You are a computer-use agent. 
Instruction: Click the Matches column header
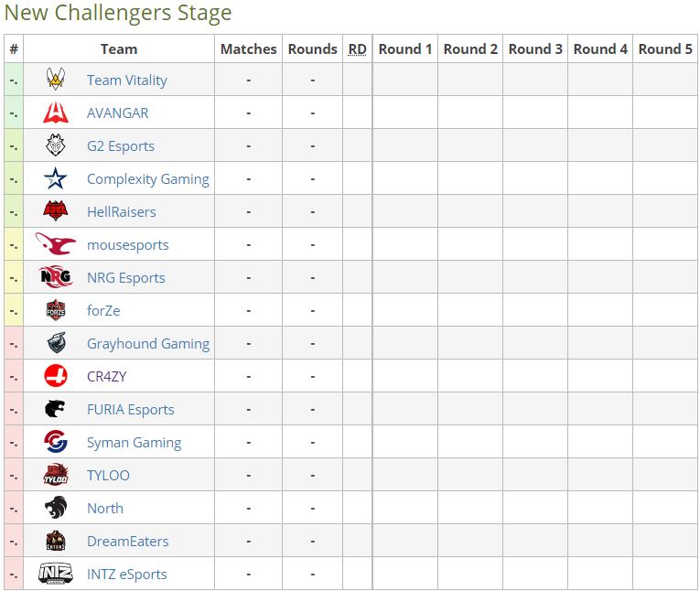(x=249, y=49)
